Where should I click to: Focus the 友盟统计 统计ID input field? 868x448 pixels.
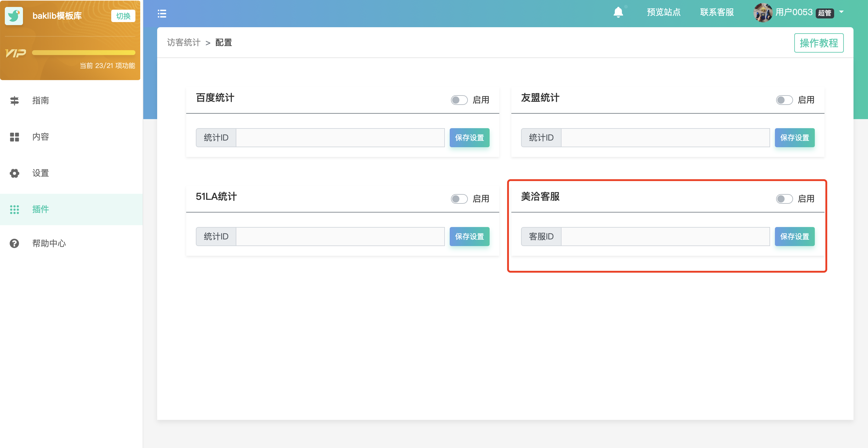tap(665, 138)
